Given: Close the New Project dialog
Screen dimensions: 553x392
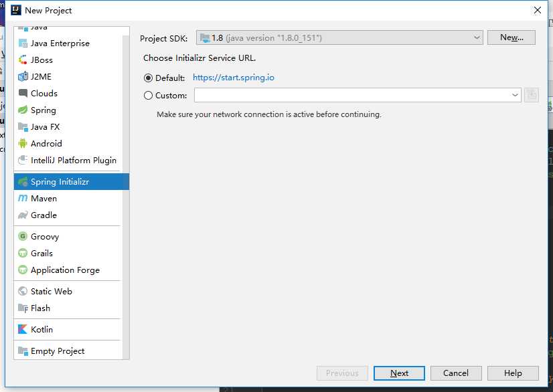Looking at the screenshot, I should tap(537, 10).
